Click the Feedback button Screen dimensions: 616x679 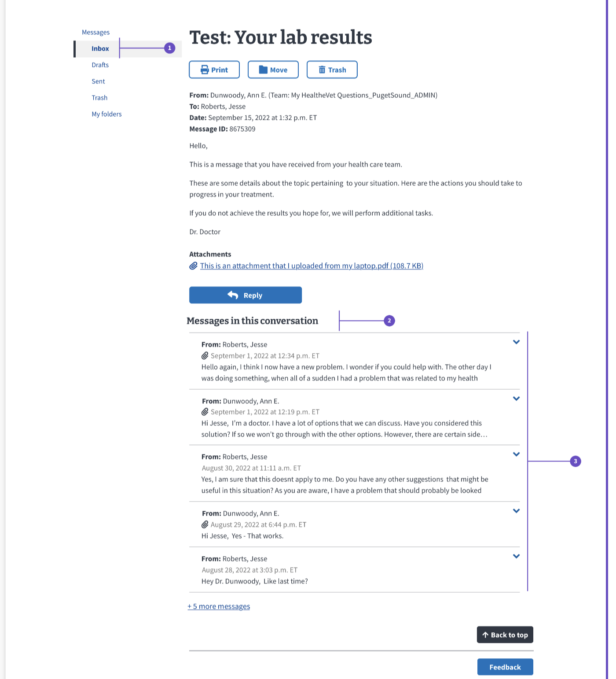pos(505,667)
